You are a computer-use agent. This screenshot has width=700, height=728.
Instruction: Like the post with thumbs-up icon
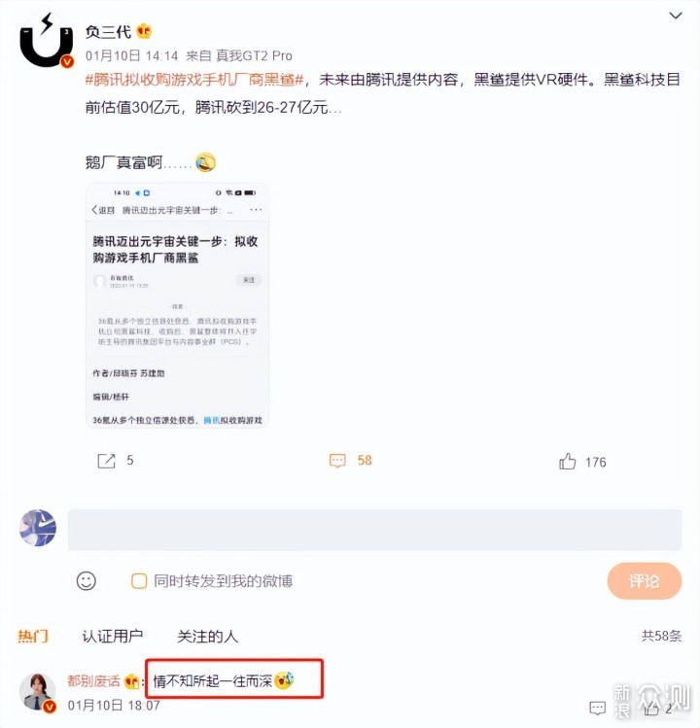click(567, 462)
